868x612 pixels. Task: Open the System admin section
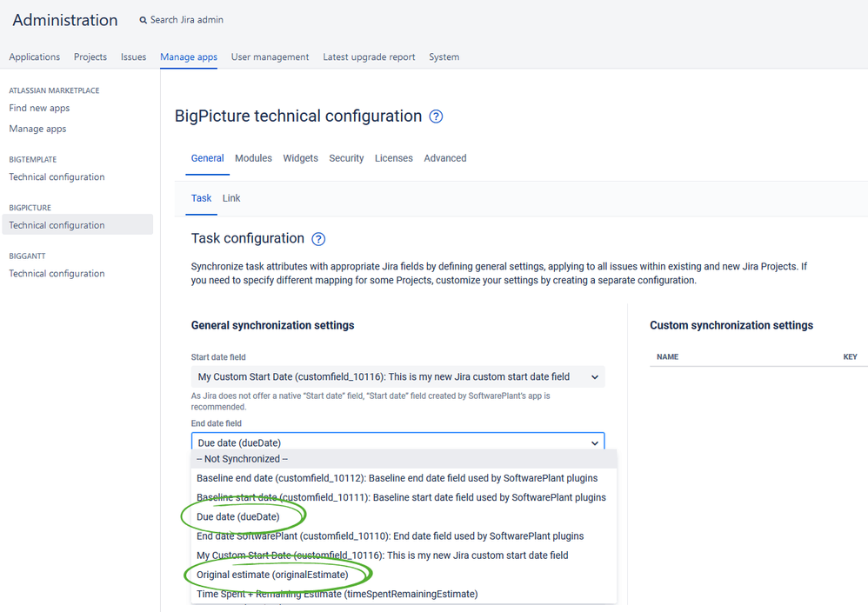click(444, 57)
